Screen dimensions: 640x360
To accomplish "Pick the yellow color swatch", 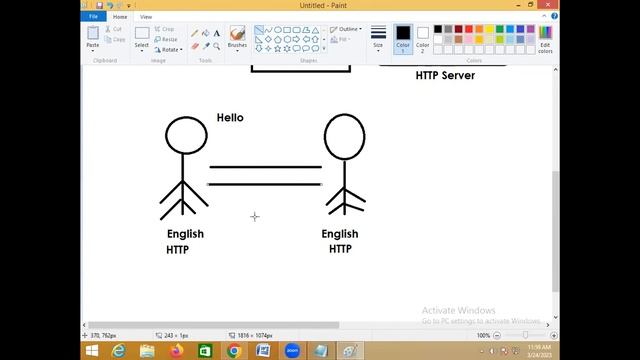I will pyautogui.click(x=489, y=29).
